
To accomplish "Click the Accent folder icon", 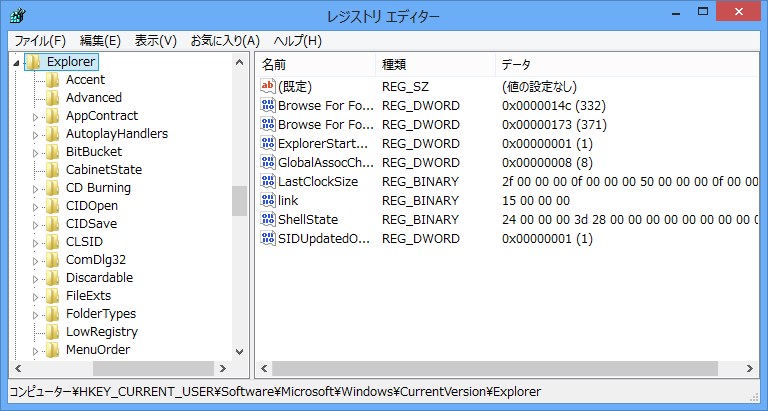I will tap(52, 80).
